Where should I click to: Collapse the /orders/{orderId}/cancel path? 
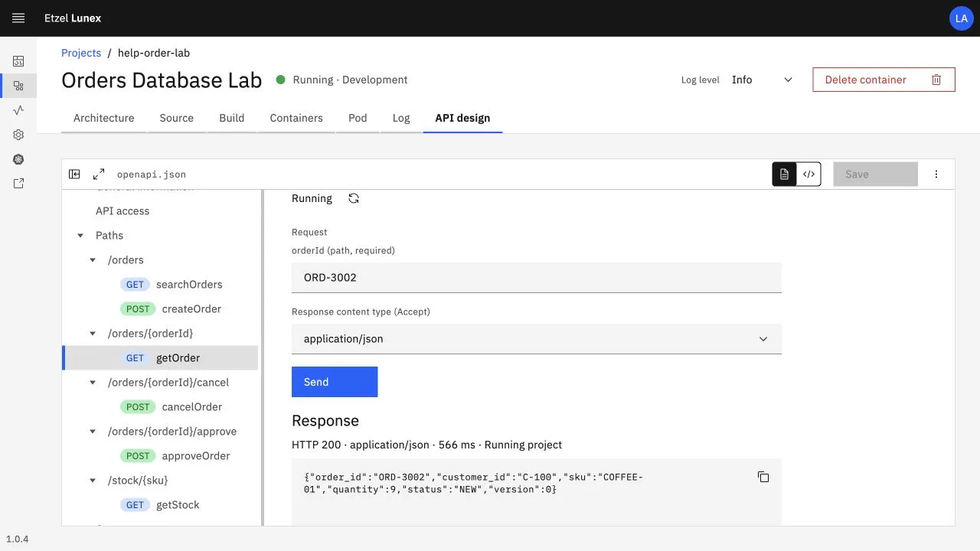93,383
